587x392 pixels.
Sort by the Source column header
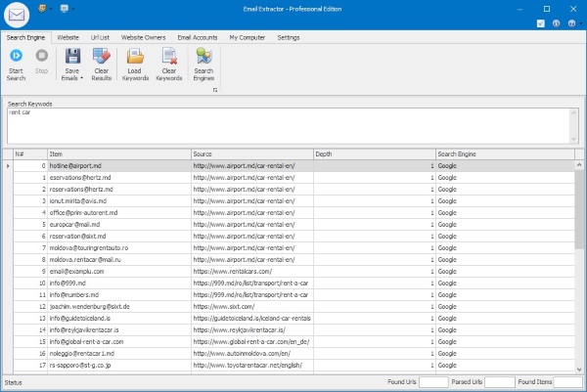click(252, 154)
